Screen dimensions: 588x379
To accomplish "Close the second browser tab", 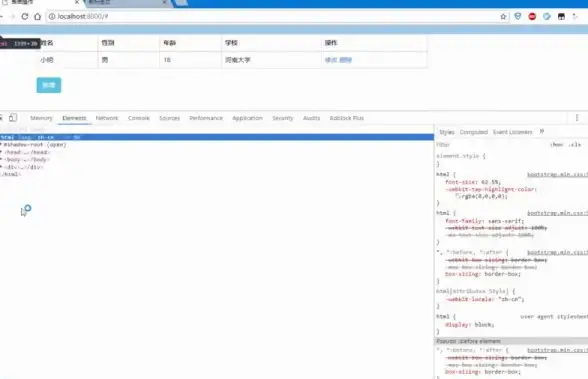I will (x=164, y=2).
